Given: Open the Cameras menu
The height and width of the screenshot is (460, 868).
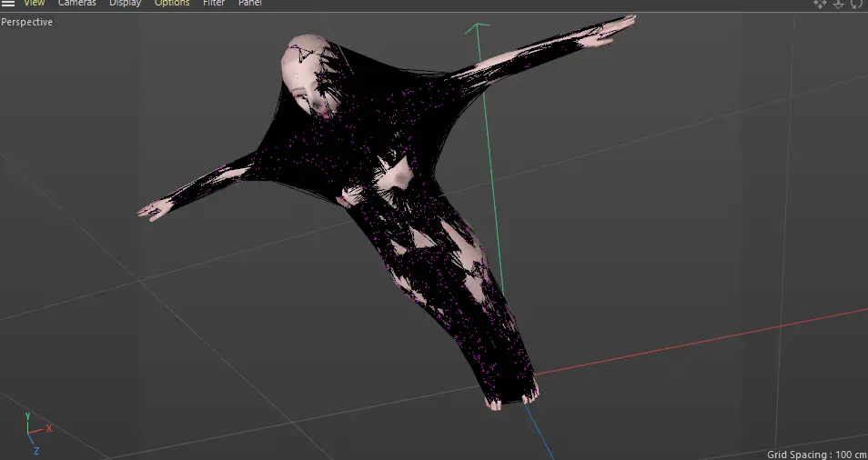Looking at the screenshot, I should (x=77, y=4).
